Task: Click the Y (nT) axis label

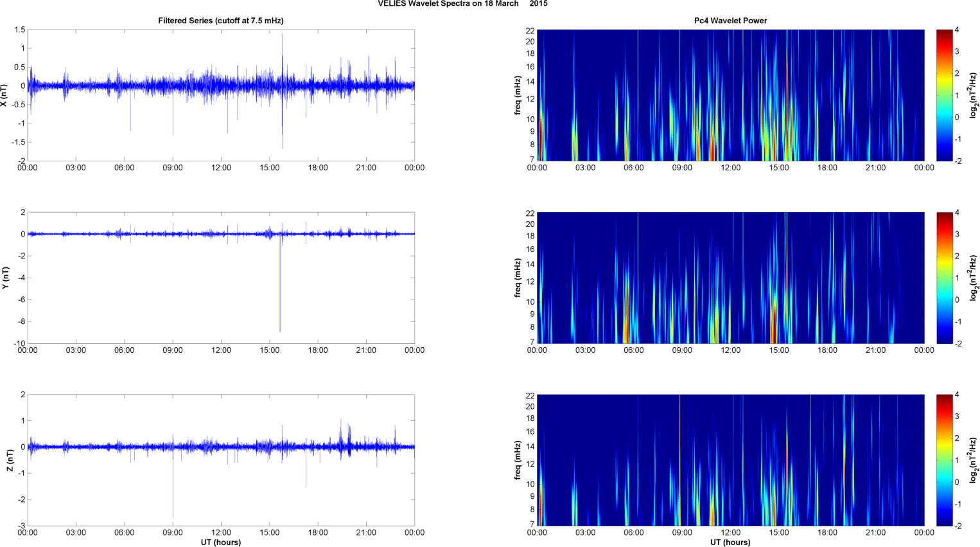Action: point(4,278)
